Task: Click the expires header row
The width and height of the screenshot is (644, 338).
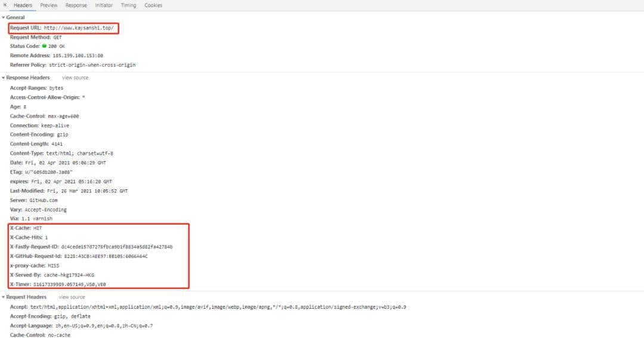Action: (61, 182)
